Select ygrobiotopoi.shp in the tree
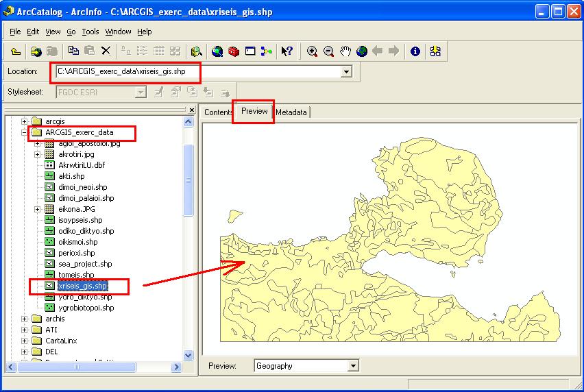Screen dimensions: 584x392 click(x=86, y=308)
